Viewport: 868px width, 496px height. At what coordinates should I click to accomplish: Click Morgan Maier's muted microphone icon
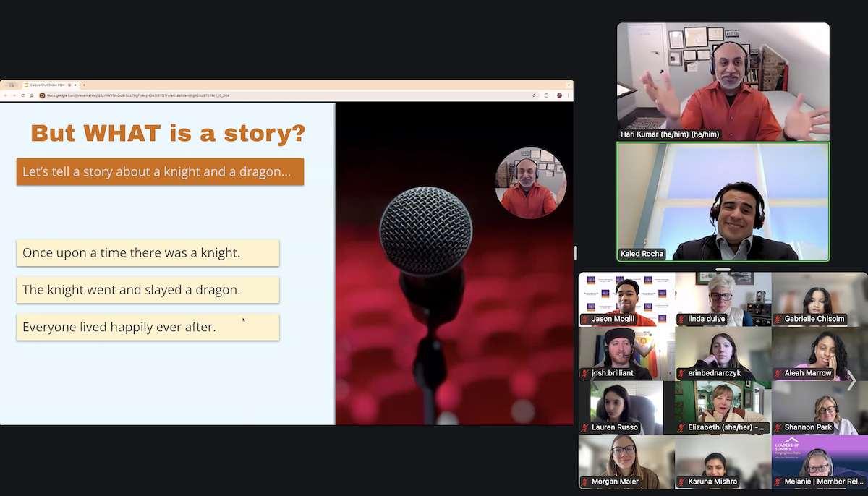(x=584, y=482)
